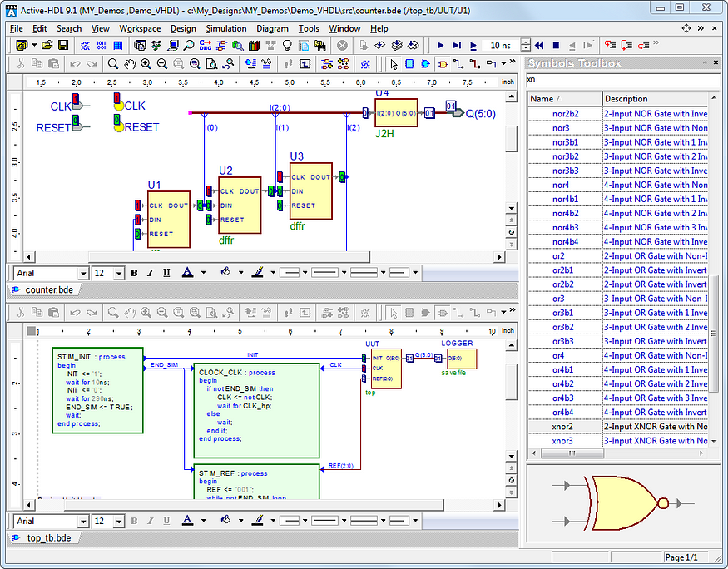Open the Diagram menu
This screenshot has height=569, width=728.
pos(272,29)
